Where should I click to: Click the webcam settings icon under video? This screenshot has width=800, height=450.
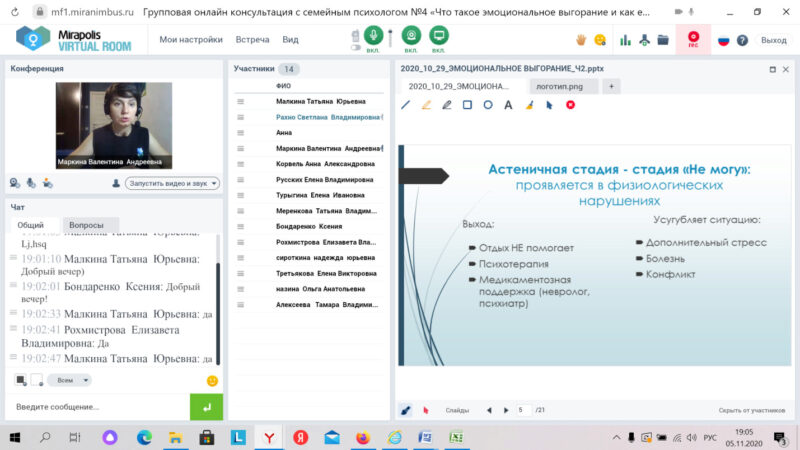pos(15,183)
